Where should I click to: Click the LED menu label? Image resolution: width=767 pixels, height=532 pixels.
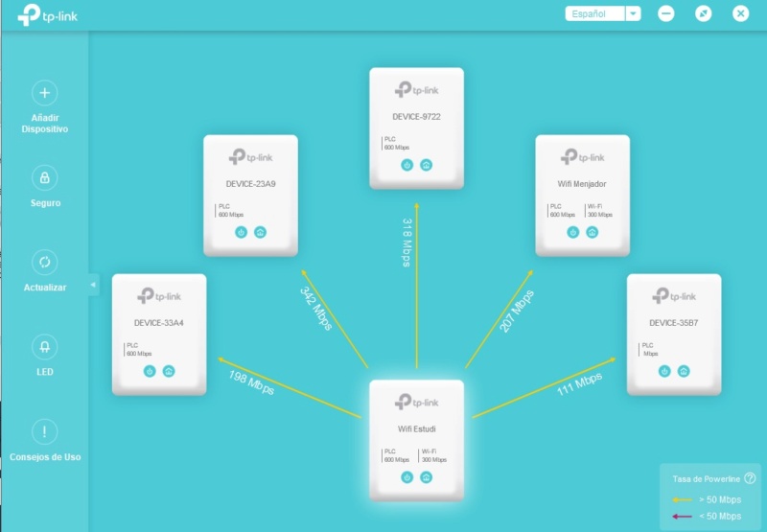point(44,372)
